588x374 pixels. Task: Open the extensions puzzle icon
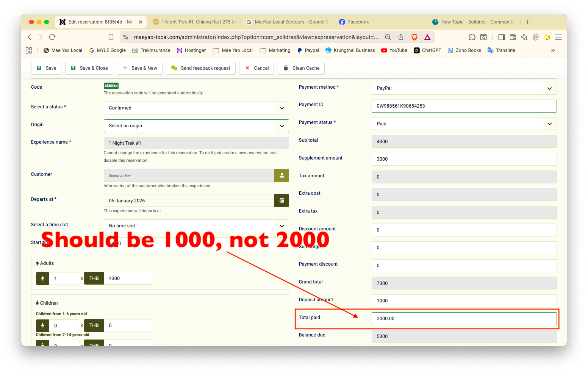pos(472,37)
